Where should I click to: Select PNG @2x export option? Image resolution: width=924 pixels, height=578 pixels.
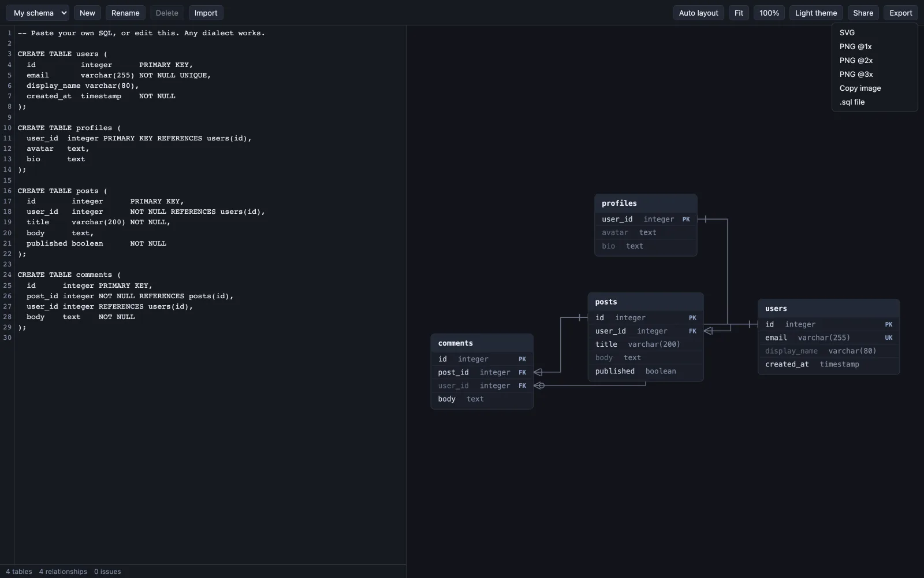click(x=874, y=60)
